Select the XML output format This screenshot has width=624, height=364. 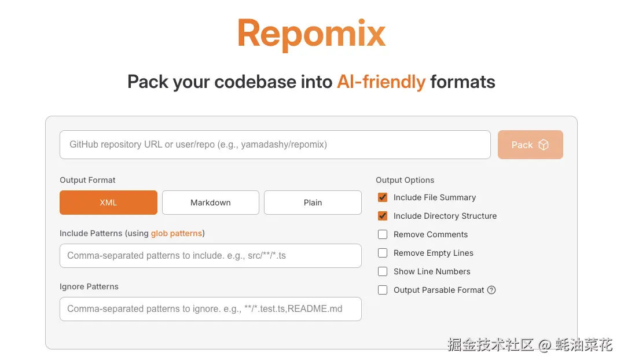pos(108,203)
